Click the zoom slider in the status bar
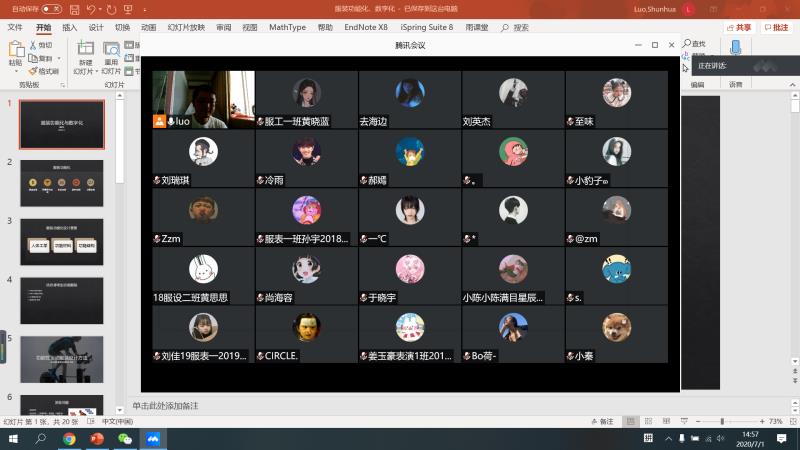 click(722, 422)
